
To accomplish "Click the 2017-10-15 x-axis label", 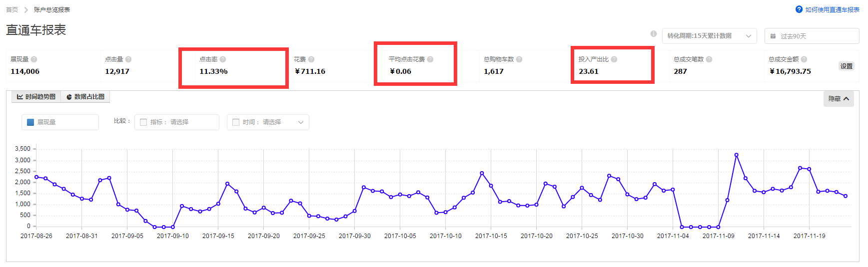I will point(491,236).
